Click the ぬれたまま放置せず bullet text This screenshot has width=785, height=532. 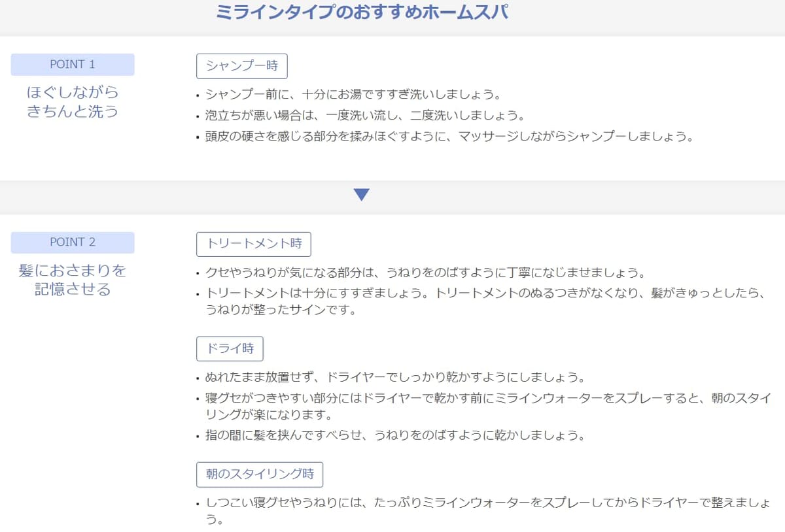[394, 378]
